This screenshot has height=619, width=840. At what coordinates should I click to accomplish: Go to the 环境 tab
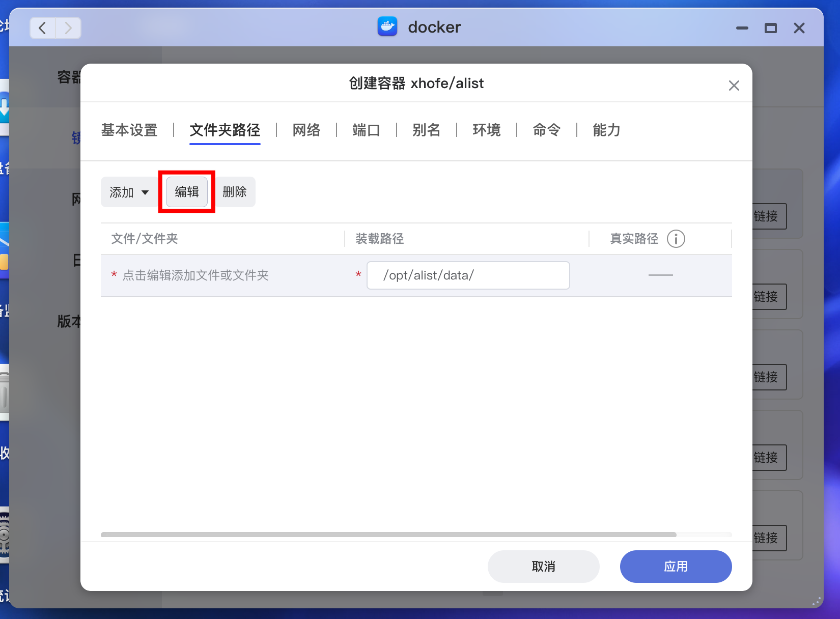pyautogui.click(x=487, y=130)
